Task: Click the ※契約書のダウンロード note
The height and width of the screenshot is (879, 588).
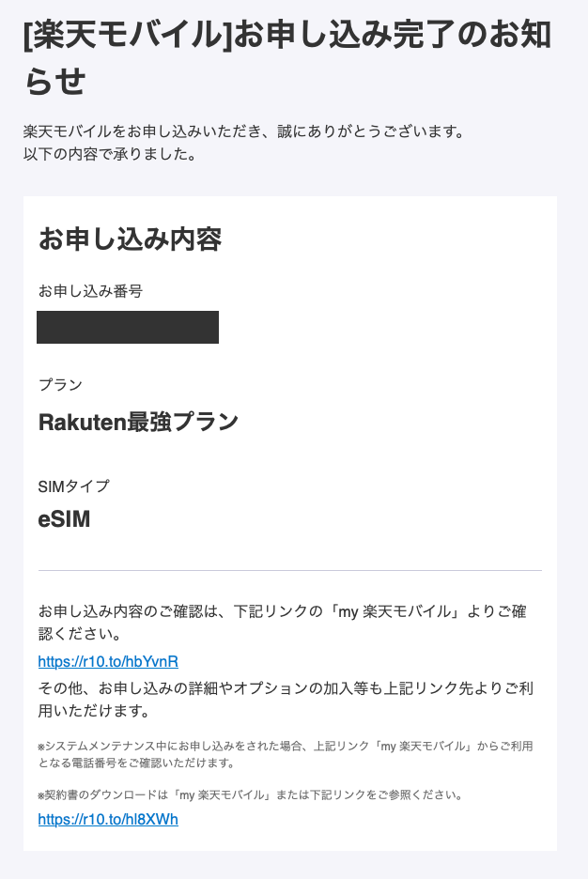Action: pyautogui.click(x=250, y=794)
